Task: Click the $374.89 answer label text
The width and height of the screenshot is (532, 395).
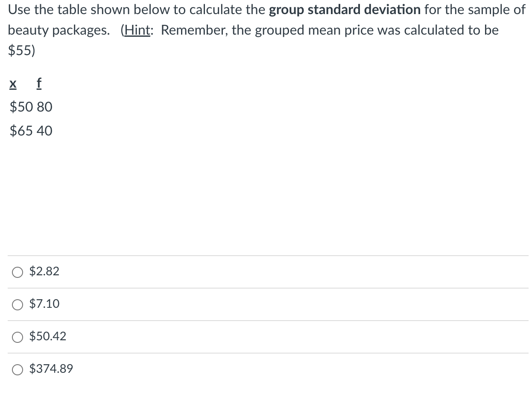Action: pos(51,368)
